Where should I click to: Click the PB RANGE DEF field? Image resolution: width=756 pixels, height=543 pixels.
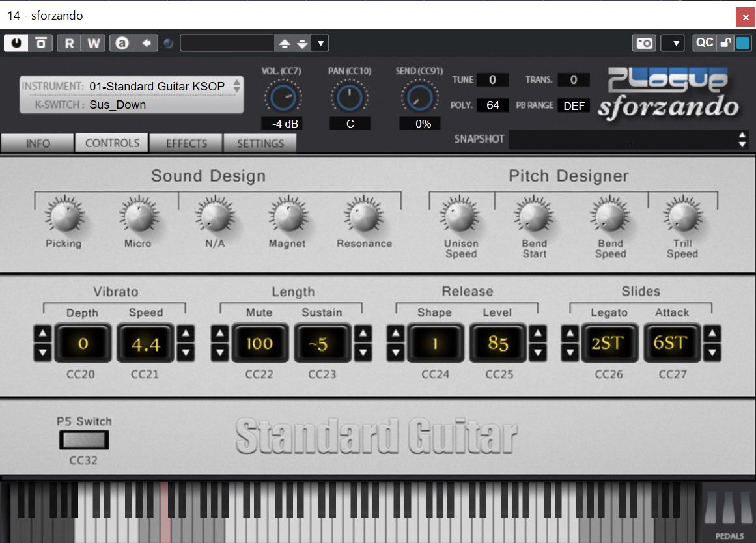pyautogui.click(x=573, y=105)
